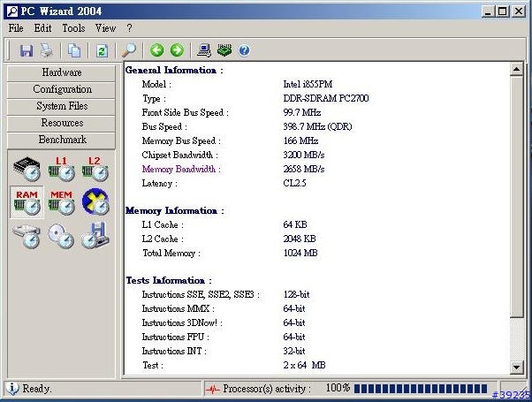This screenshot has width=532, height=402.
Task: Maximize the PC Wizard window
Action: point(503,11)
